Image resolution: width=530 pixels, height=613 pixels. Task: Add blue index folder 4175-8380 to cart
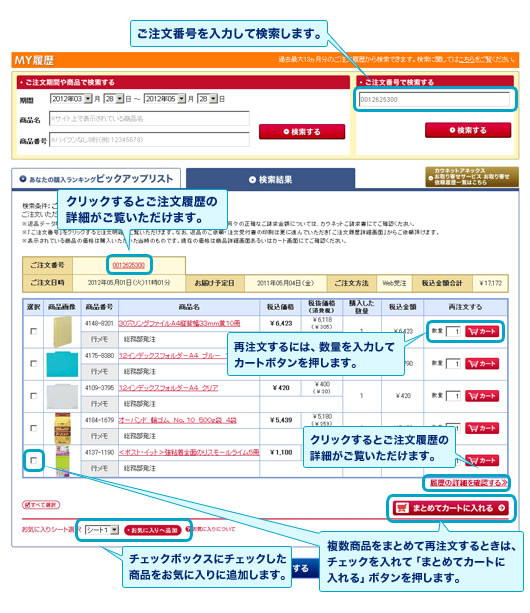[482, 364]
